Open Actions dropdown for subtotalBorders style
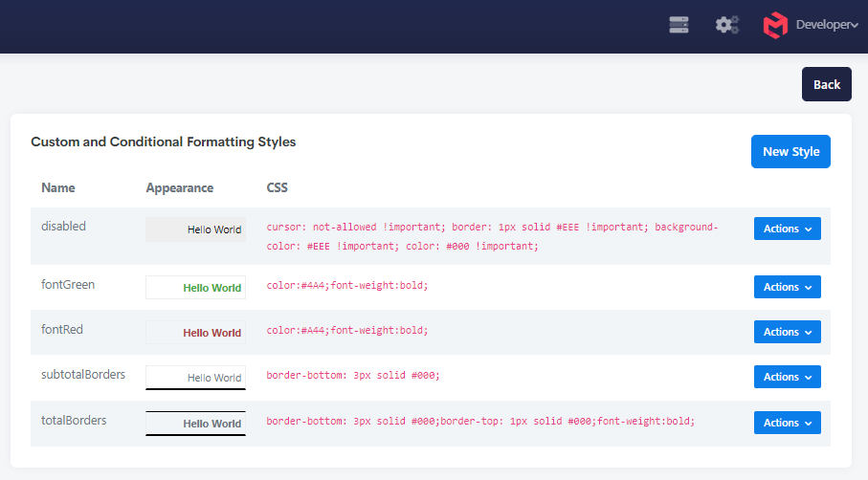This screenshot has width=868, height=480. click(788, 377)
